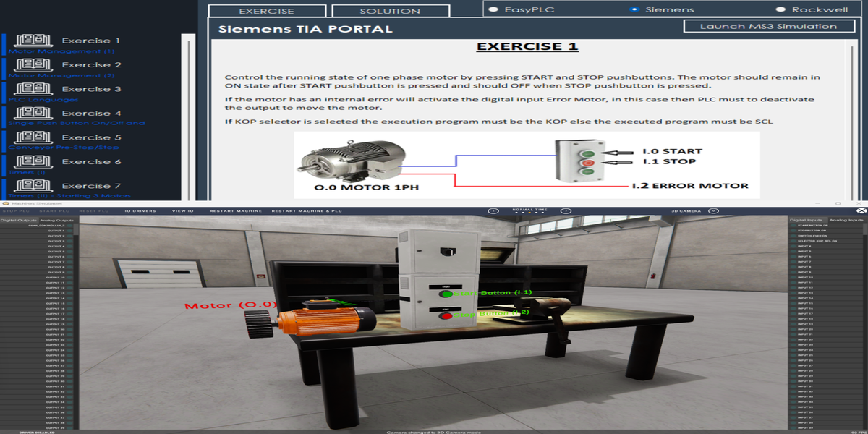Click the red Stop button in 3D scene

[446, 315]
